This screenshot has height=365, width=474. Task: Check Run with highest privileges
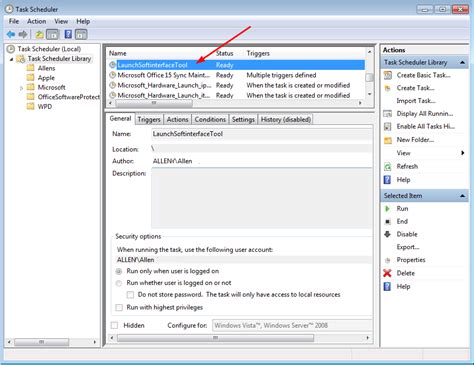coord(119,307)
